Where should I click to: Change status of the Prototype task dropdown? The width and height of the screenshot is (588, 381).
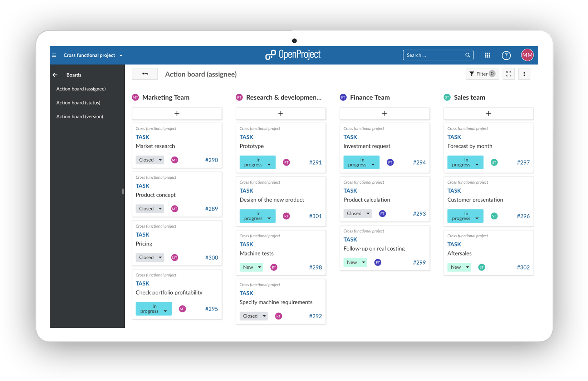coord(257,162)
